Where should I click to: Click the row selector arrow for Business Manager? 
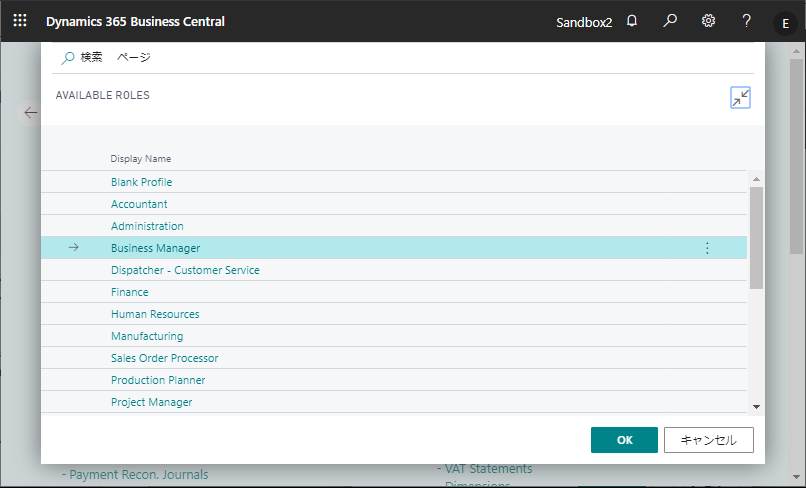[74, 248]
